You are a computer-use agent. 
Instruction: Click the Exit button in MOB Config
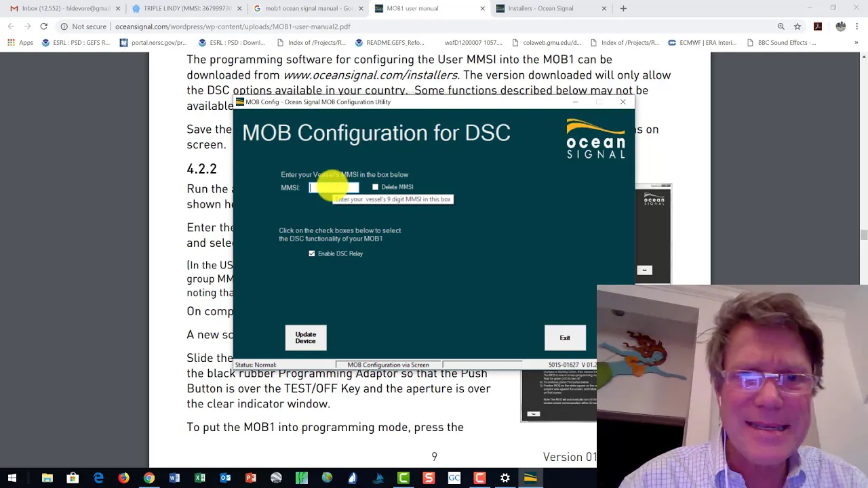click(x=565, y=338)
